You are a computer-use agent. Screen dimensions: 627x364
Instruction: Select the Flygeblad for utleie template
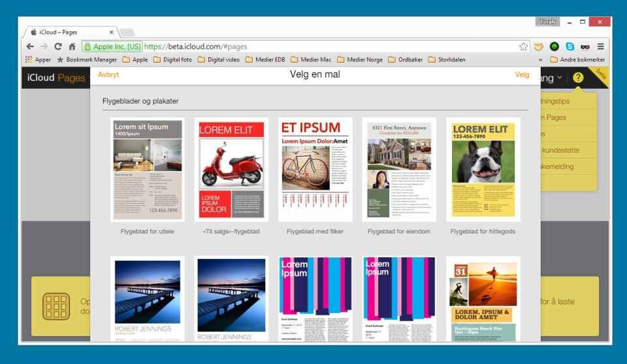coord(148,170)
